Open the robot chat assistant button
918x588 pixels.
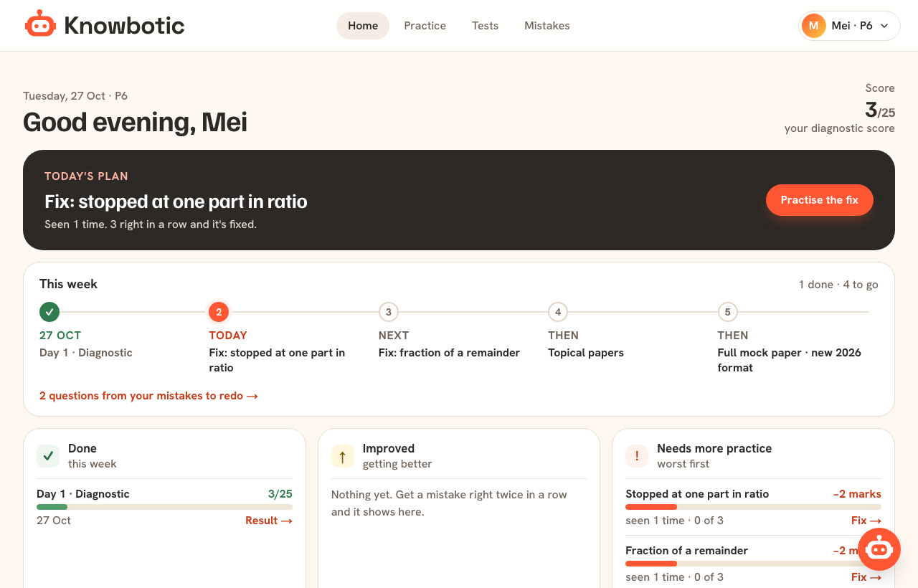tap(879, 549)
